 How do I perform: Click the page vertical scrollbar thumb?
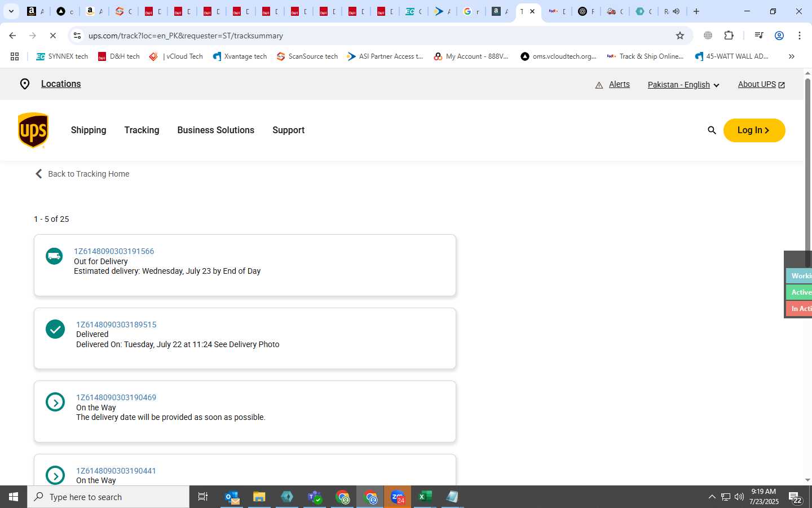pyautogui.click(x=807, y=172)
